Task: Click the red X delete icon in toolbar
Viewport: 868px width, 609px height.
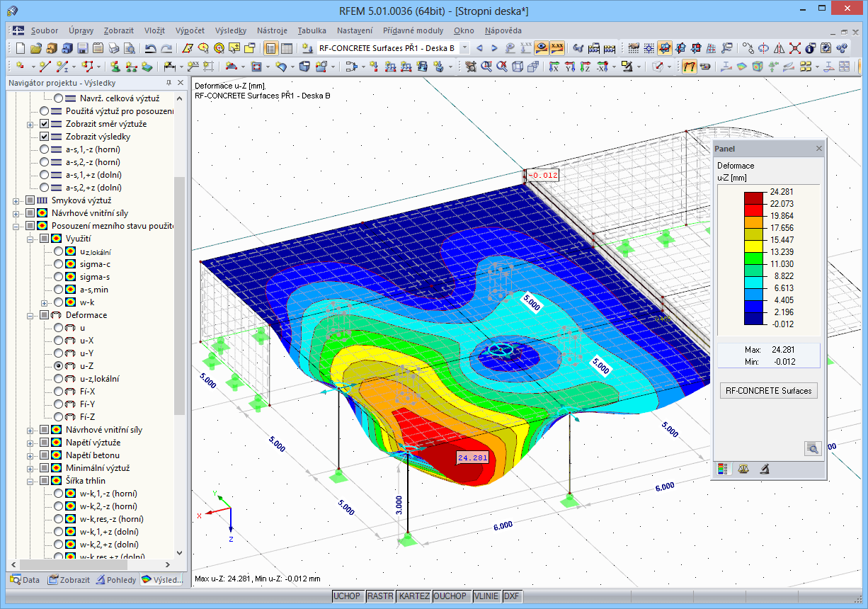Action: [794, 48]
